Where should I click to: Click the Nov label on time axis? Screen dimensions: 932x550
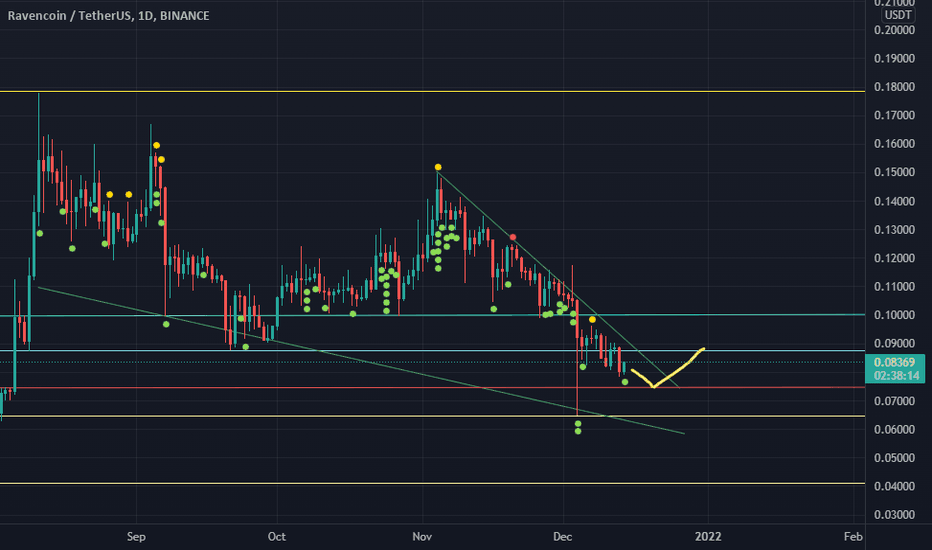422,537
